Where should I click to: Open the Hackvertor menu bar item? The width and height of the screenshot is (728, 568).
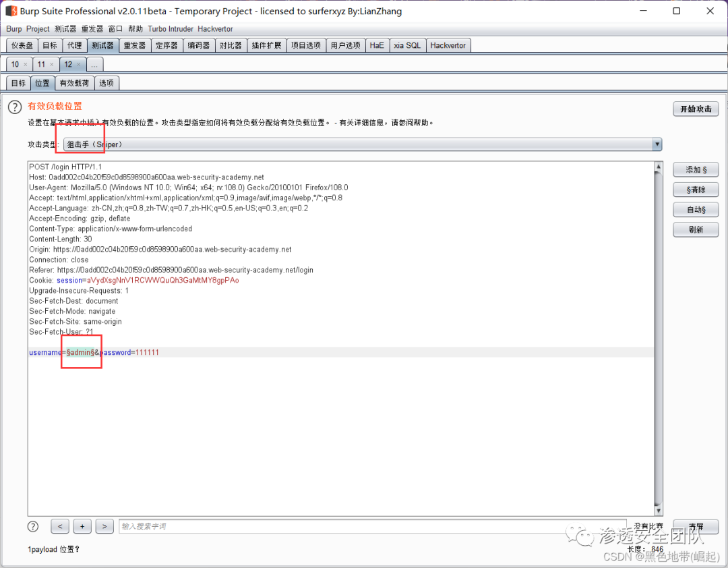215,29
